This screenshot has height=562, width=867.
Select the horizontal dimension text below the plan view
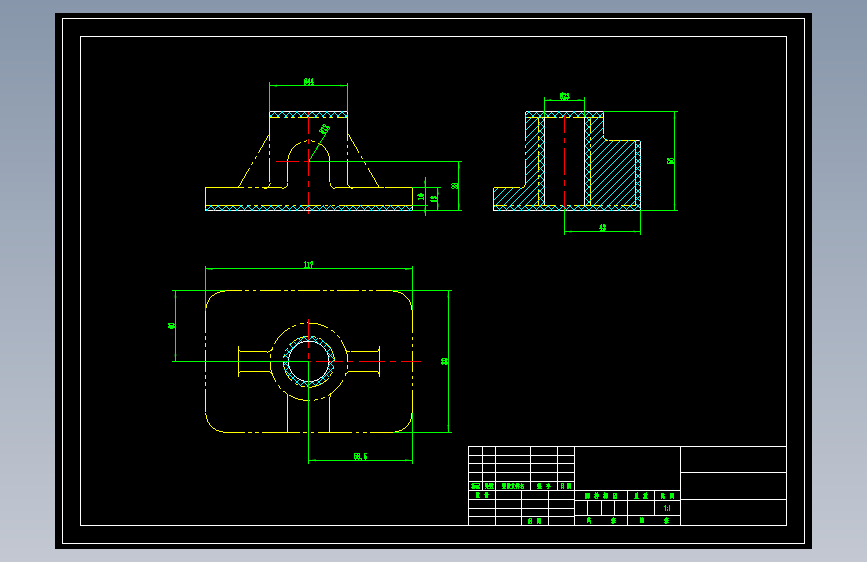click(x=361, y=456)
